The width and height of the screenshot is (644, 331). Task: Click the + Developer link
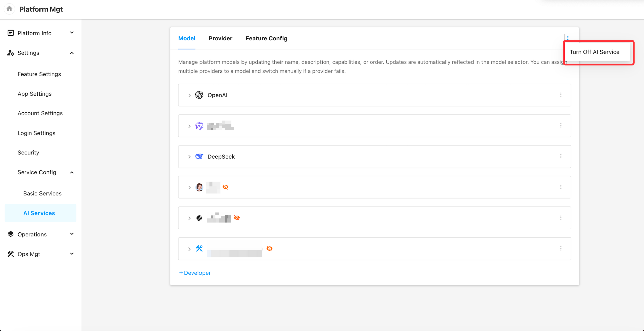[195, 273]
